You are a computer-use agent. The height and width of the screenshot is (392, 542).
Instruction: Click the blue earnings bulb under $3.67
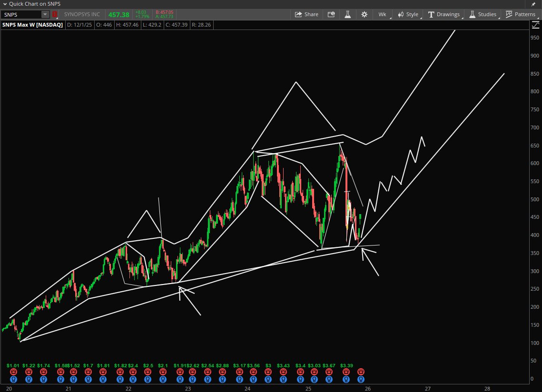[x=329, y=380]
